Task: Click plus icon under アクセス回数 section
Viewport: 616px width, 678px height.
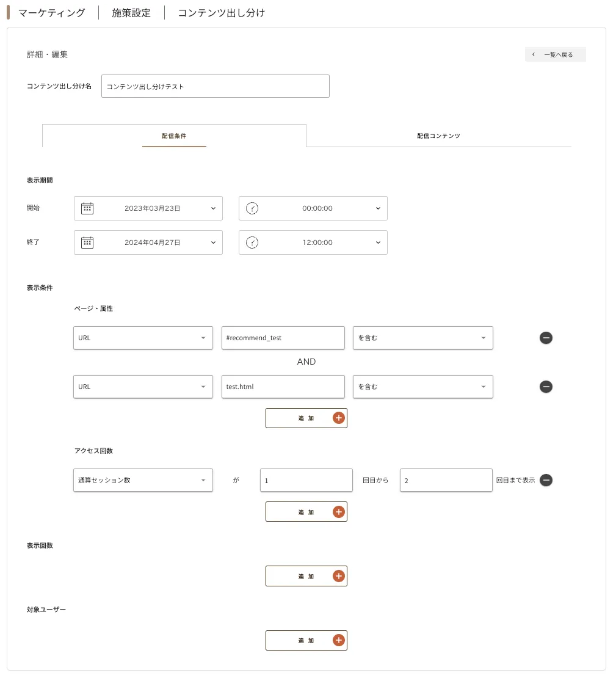Action: 338,512
